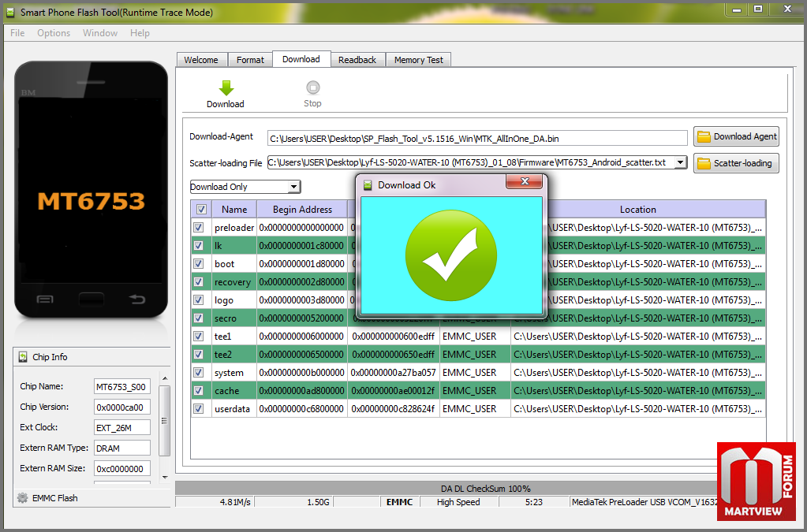Uncheck the tee1 partition checkbox

click(198, 337)
